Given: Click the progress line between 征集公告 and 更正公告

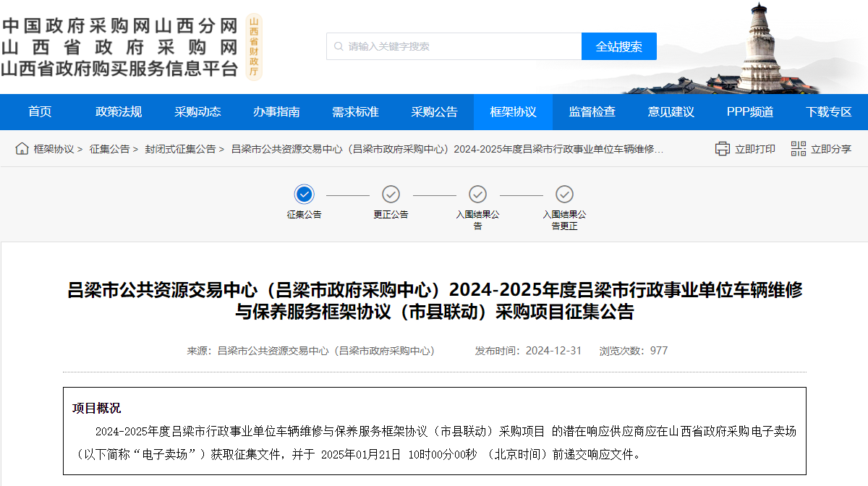Looking at the screenshot, I should 347,195.
